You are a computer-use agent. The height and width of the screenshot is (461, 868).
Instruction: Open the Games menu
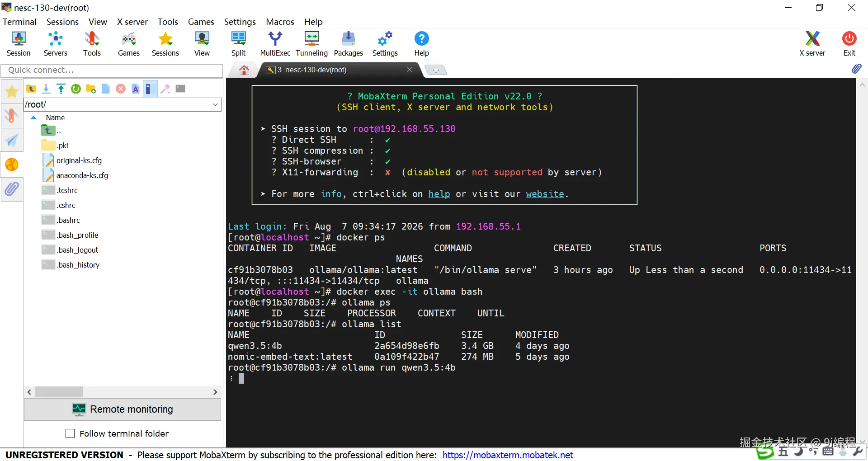[x=201, y=22]
